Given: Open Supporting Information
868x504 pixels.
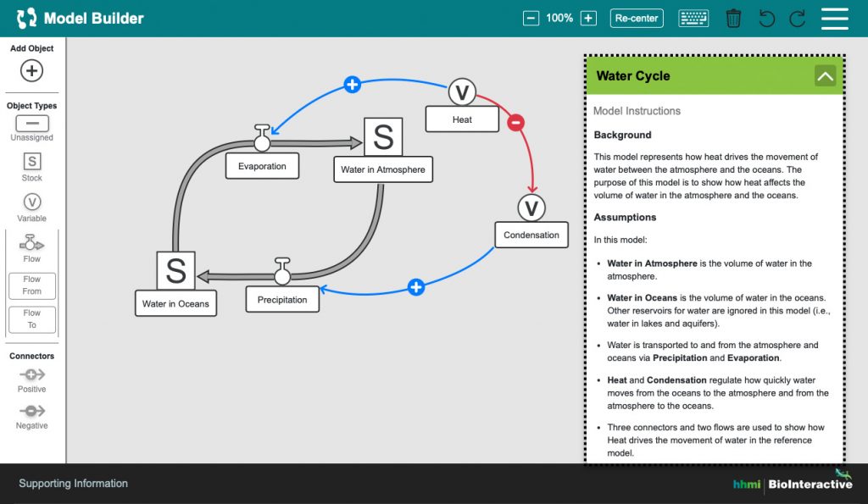Looking at the screenshot, I should (73, 484).
